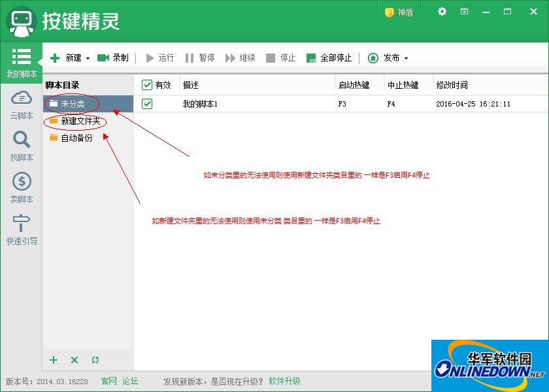This screenshot has width=549, height=392.
Task: Toggle the 有效 header checkbox
Action: [x=147, y=85]
